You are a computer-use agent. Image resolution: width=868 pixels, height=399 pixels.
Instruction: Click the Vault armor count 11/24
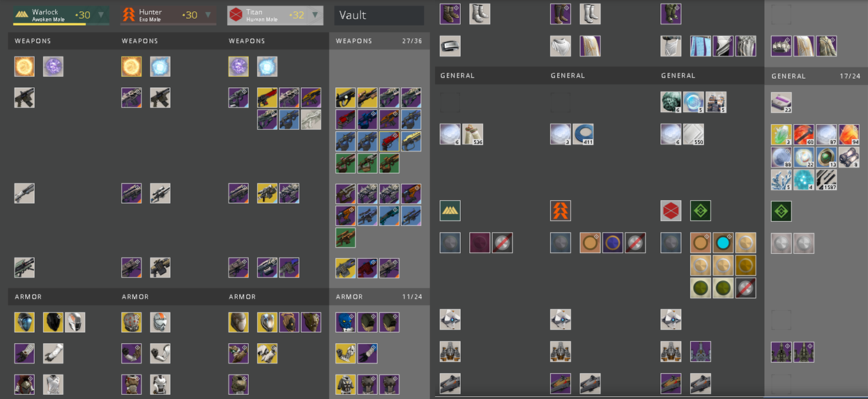click(412, 296)
